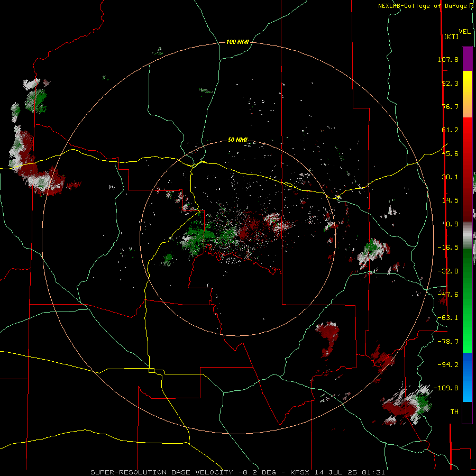
Task: Click the [KT] units label
Action: [x=451, y=36]
